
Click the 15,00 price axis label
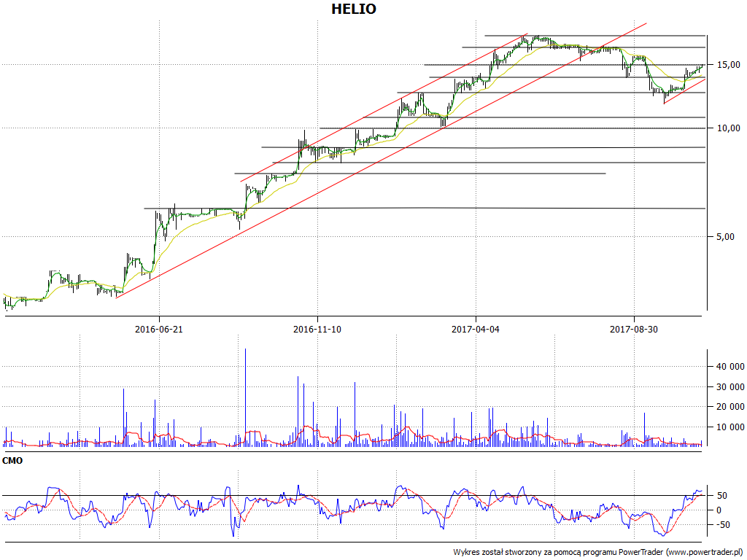point(729,64)
